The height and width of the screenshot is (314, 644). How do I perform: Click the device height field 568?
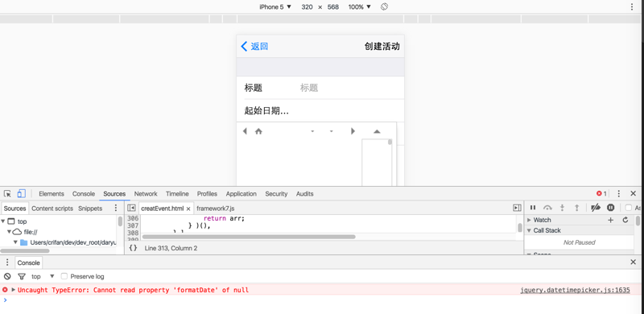coord(333,6)
